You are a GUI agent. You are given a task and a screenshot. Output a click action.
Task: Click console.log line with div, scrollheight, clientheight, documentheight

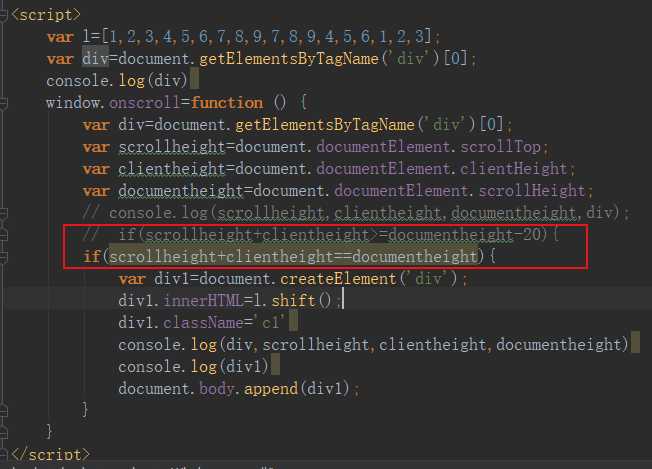coord(373,345)
